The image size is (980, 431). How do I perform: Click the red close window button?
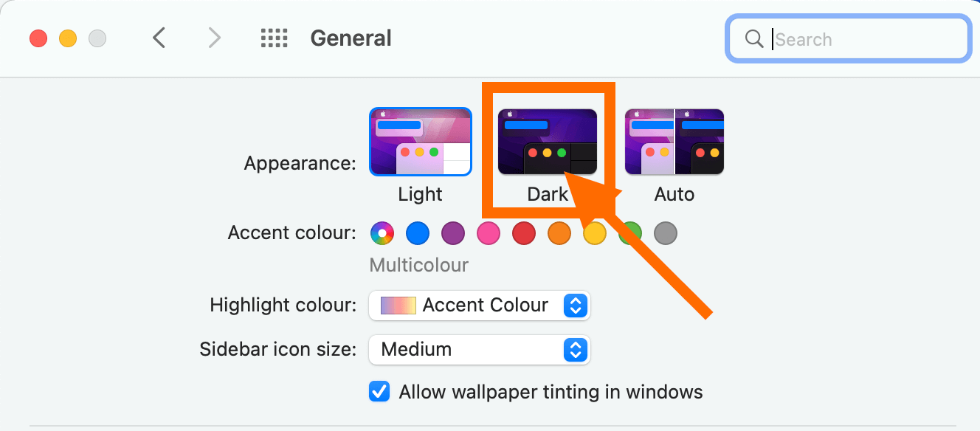tap(38, 38)
